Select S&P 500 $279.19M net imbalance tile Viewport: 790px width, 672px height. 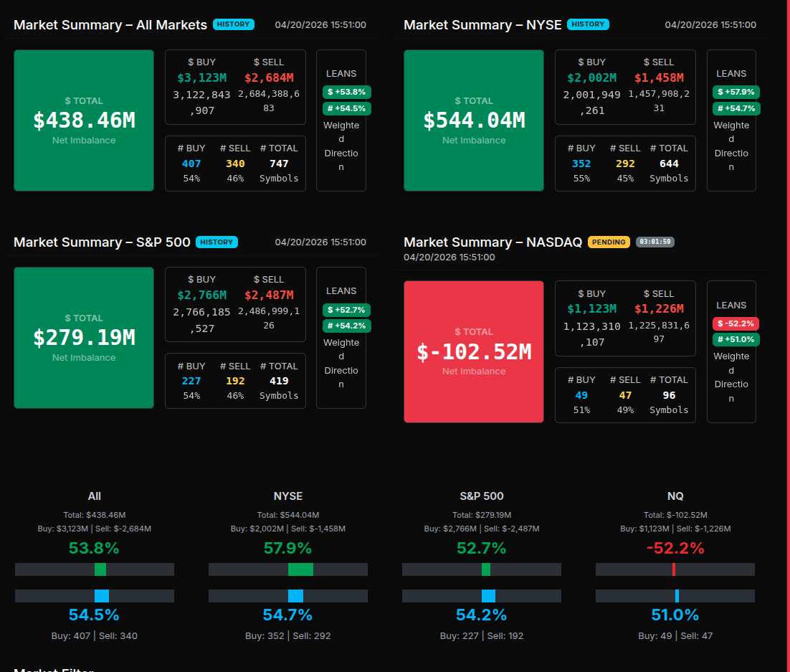pos(84,338)
